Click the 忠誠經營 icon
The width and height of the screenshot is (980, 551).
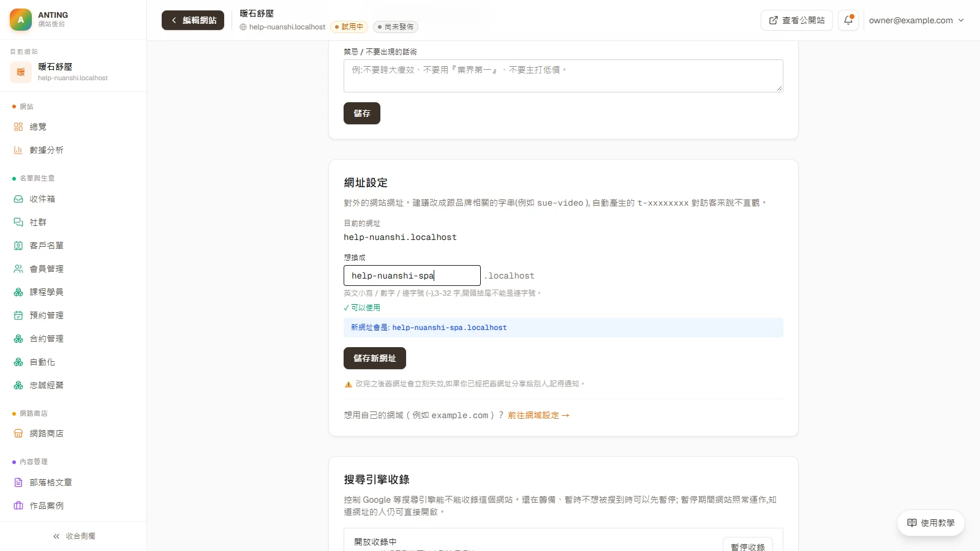click(18, 385)
